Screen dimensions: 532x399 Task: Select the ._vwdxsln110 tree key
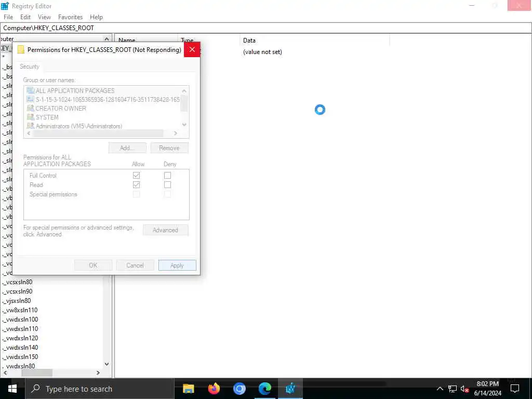click(x=21, y=329)
